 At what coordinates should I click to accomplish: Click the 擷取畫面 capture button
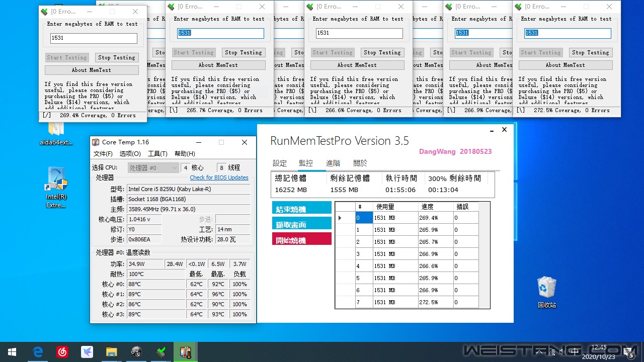(302, 224)
